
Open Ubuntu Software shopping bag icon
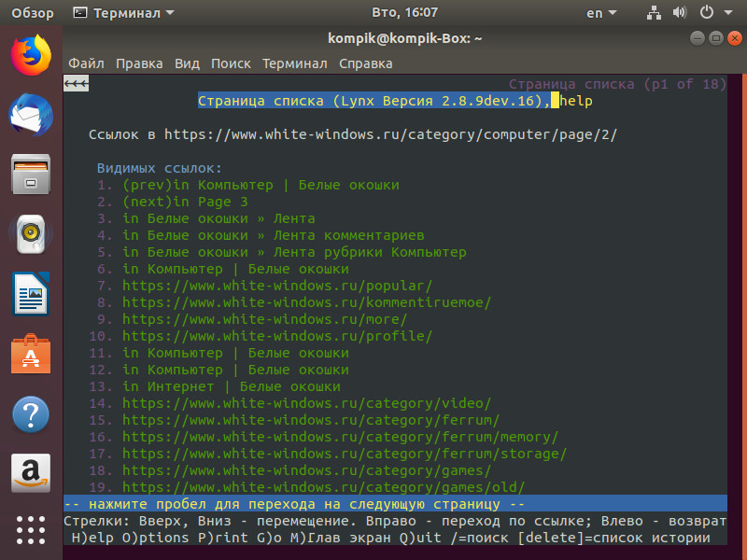click(31, 354)
